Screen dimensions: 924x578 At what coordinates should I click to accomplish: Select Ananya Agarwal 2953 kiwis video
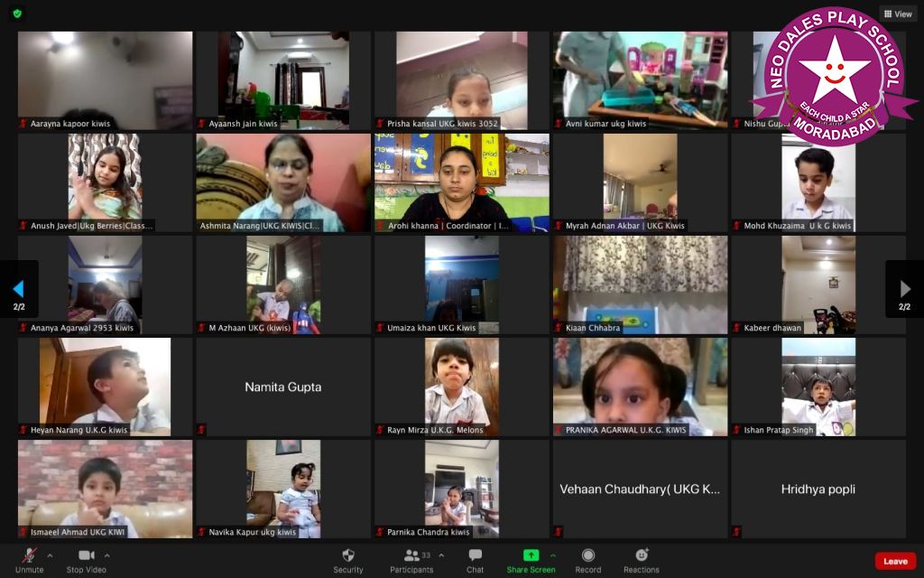pos(105,284)
